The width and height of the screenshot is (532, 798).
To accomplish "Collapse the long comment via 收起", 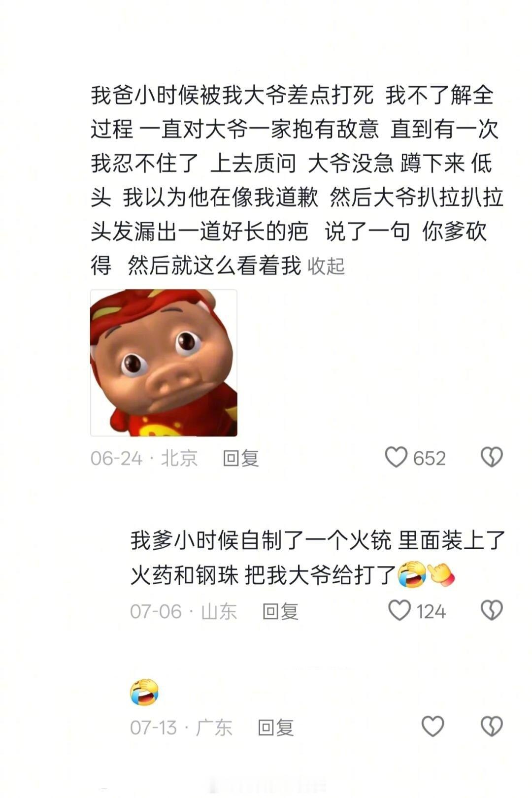I will pyautogui.click(x=326, y=266).
